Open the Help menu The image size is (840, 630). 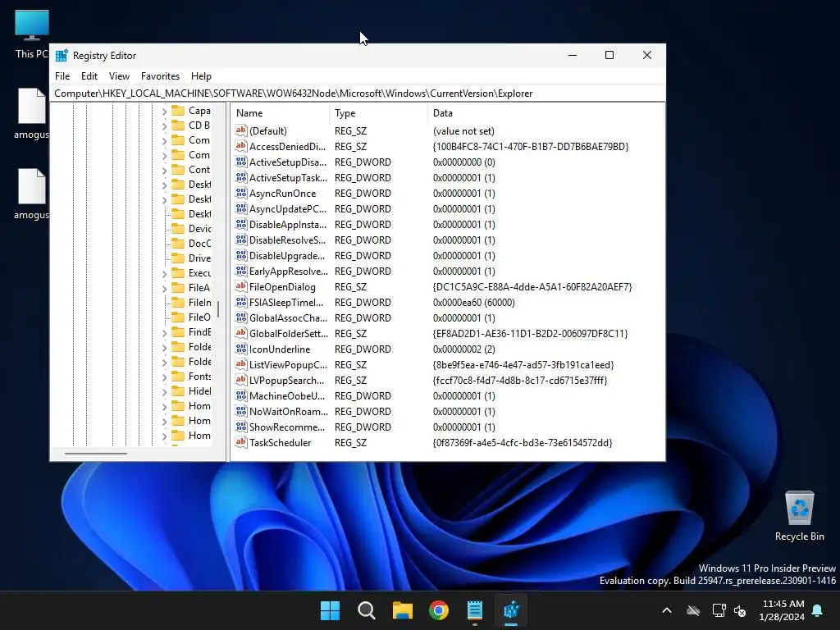(x=202, y=76)
